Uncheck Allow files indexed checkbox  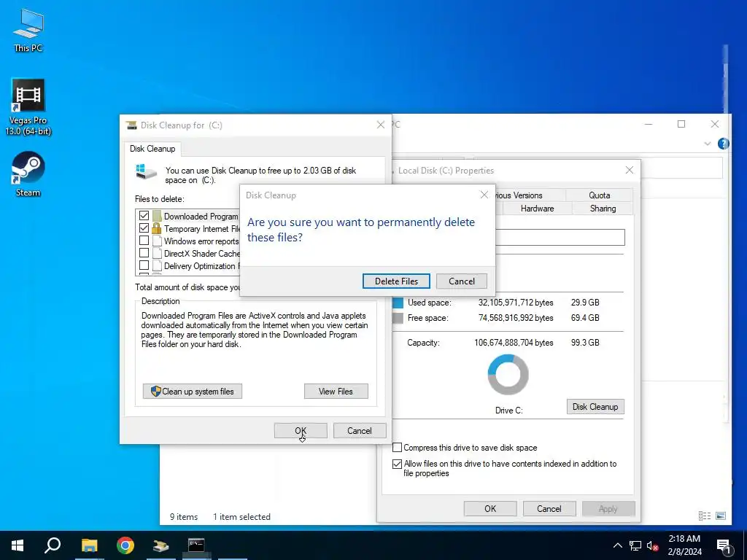tap(397, 464)
